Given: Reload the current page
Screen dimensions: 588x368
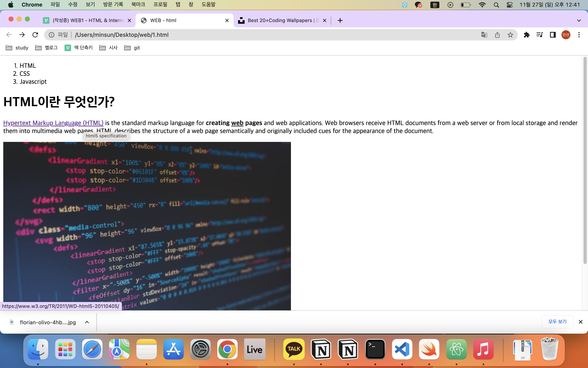Looking at the screenshot, I should pyautogui.click(x=35, y=35).
